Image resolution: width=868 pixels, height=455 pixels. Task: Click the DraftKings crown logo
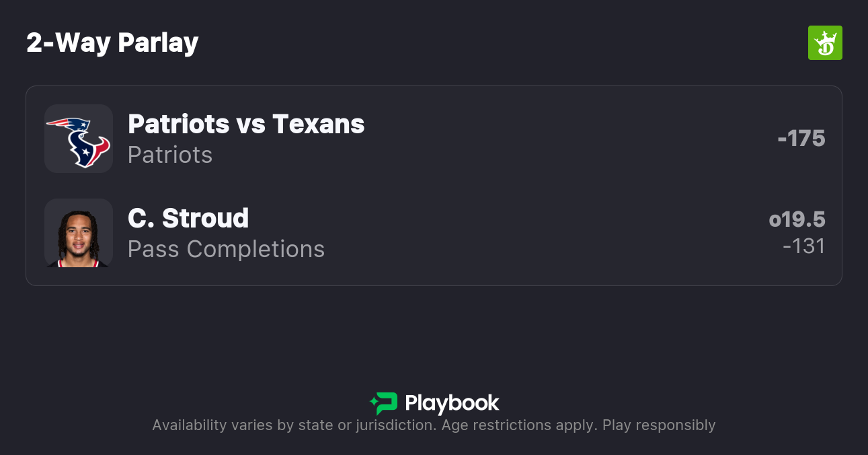click(825, 43)
